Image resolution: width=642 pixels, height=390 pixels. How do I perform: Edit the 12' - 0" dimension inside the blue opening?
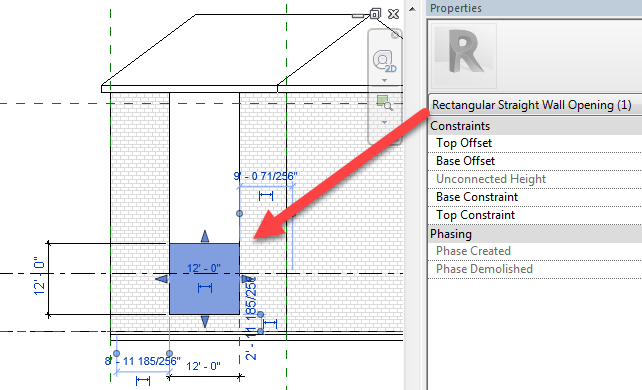(203, 268)
